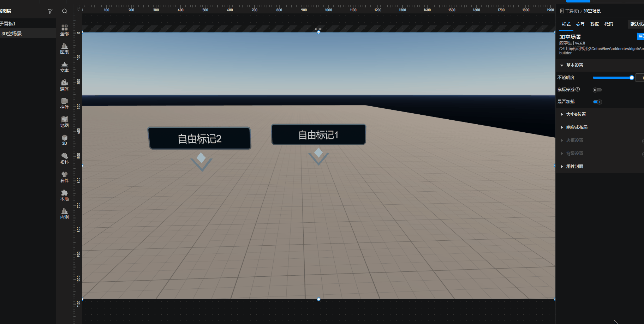Open the 图表 (charts) component category
Image resolution: width=644 pixels, height=324 pixels.
pyautogui.click(x=64, y=48)
